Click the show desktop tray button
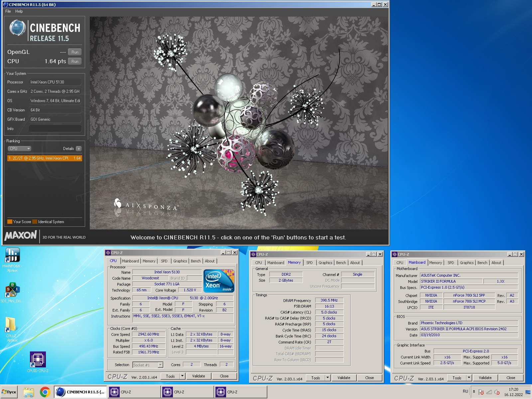 point(528,392)
